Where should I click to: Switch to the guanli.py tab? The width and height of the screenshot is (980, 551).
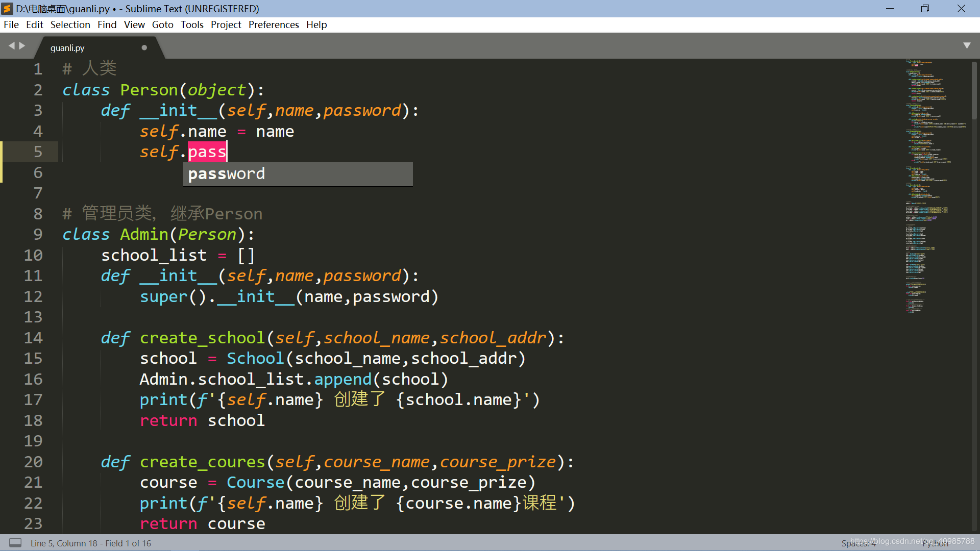[x=68, y=48]
